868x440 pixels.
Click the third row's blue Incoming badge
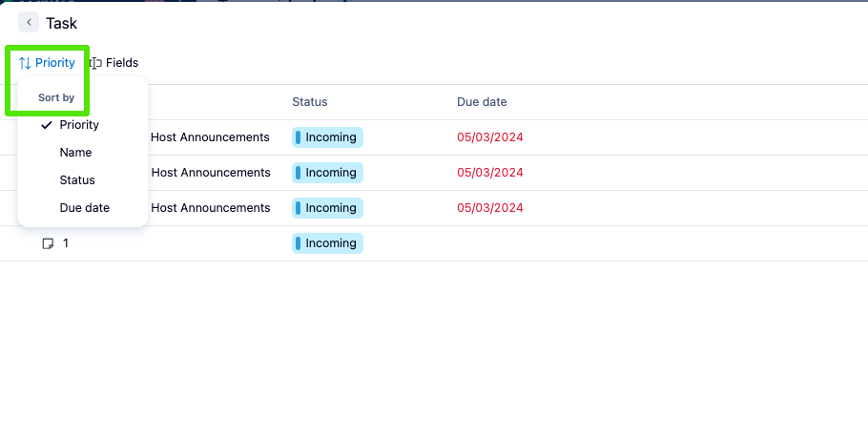pyautogui.click(x=327, y=208)
